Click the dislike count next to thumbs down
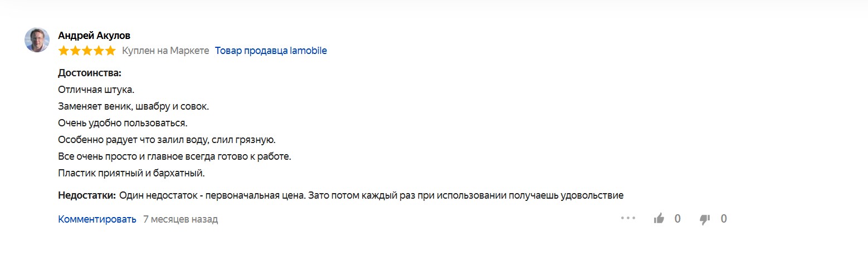Screen dimensions: 868x256 click(724, 219)
